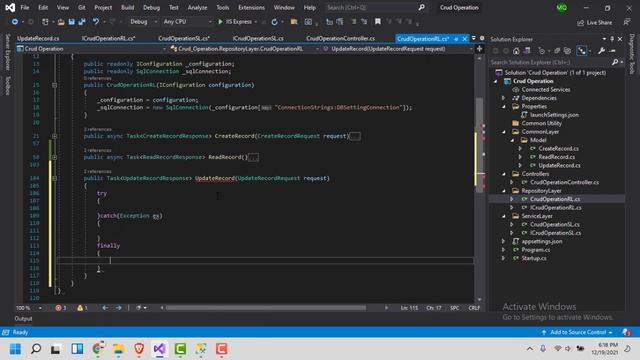Select CreateRecord.cs in Solution Explorer
This screenshot has width=640, height=360.
coord(558,149)
